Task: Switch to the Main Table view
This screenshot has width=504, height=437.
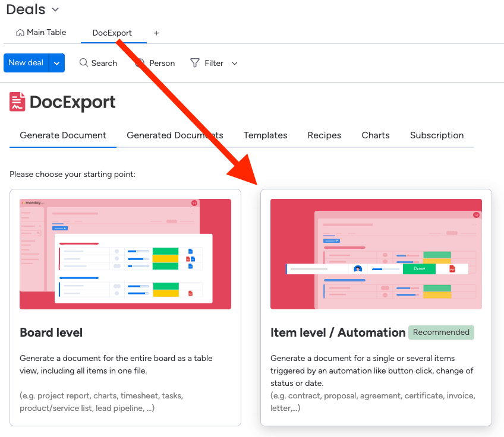Action: tap(41, 33)
